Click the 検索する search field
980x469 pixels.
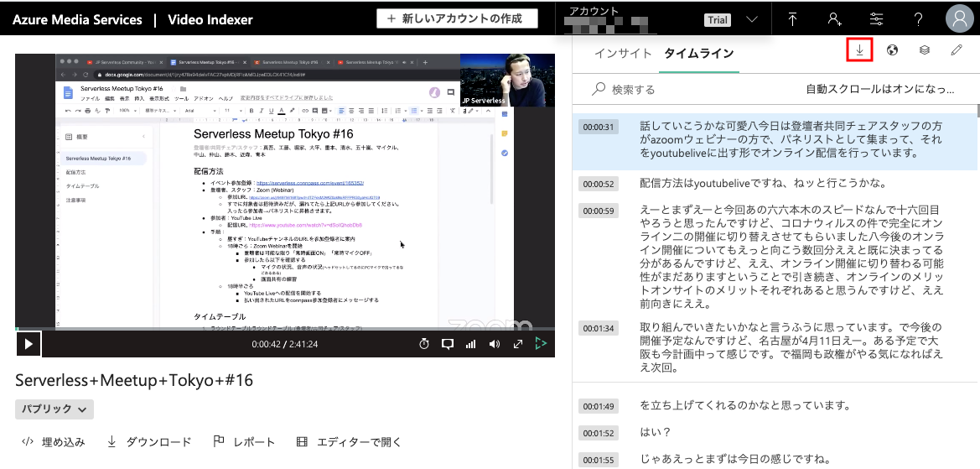687,90
